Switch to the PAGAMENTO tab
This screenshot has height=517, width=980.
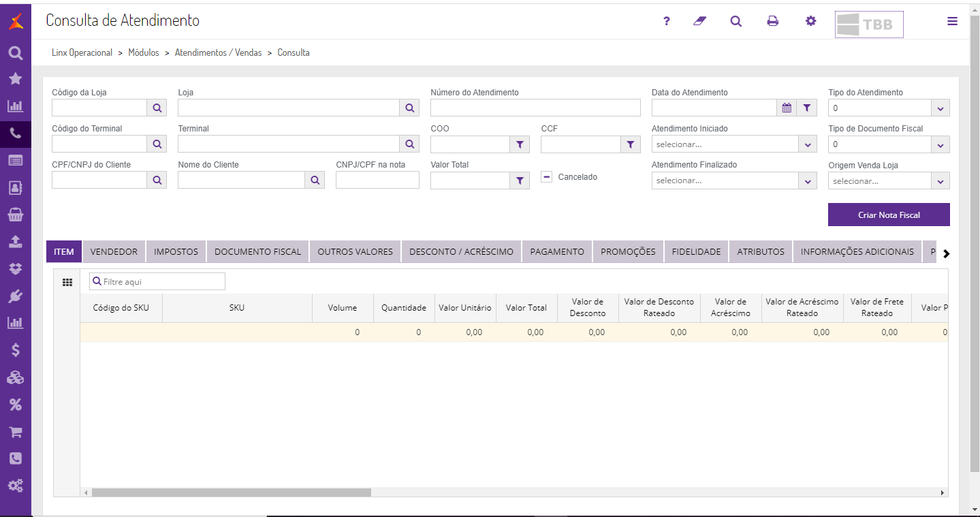(557, 251)
